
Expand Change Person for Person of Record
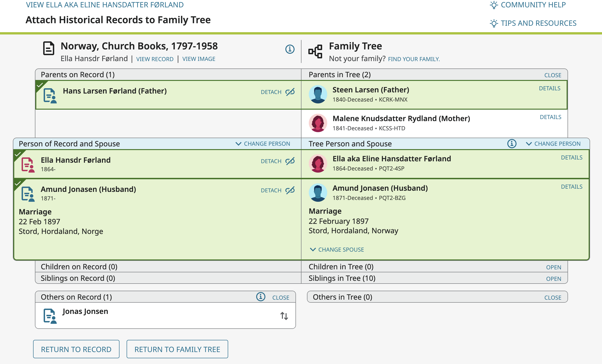[x=263, y=144]
